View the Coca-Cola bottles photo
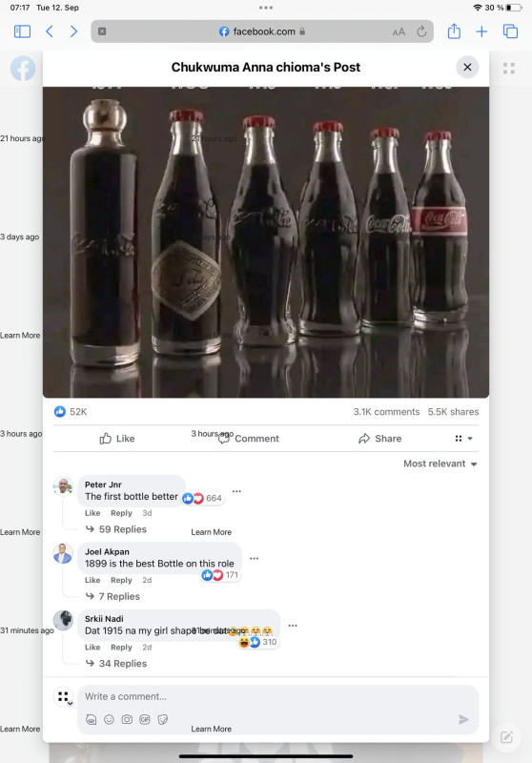532x763 pixels. point(266,242)
